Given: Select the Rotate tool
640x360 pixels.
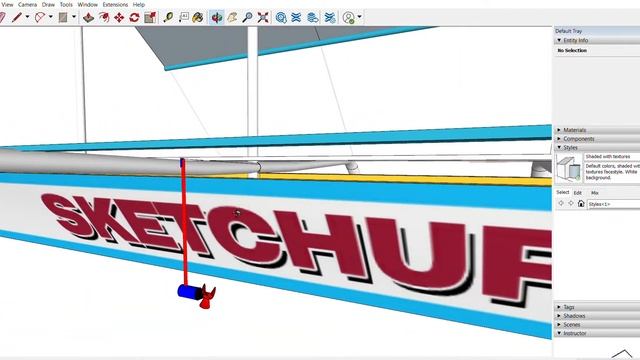Looking at the screenshot, I should 134,18.
